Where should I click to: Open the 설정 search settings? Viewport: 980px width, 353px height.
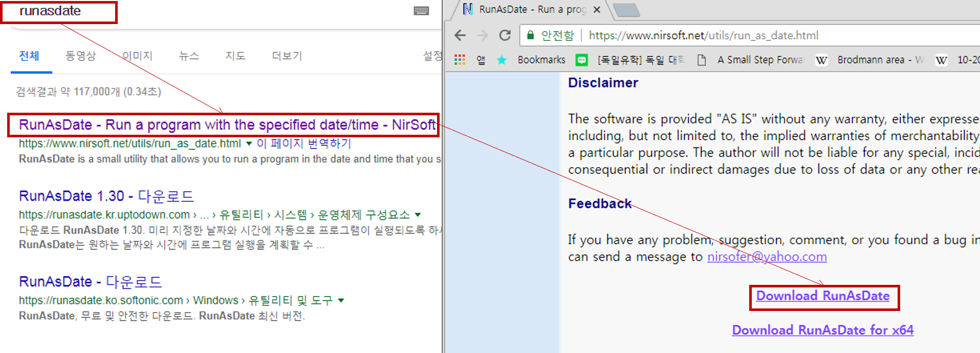coord(432,56)
